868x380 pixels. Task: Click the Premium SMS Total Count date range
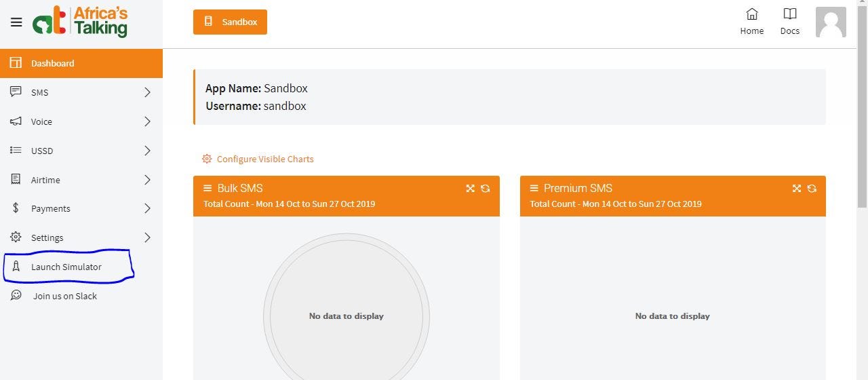tap(616, 204)
